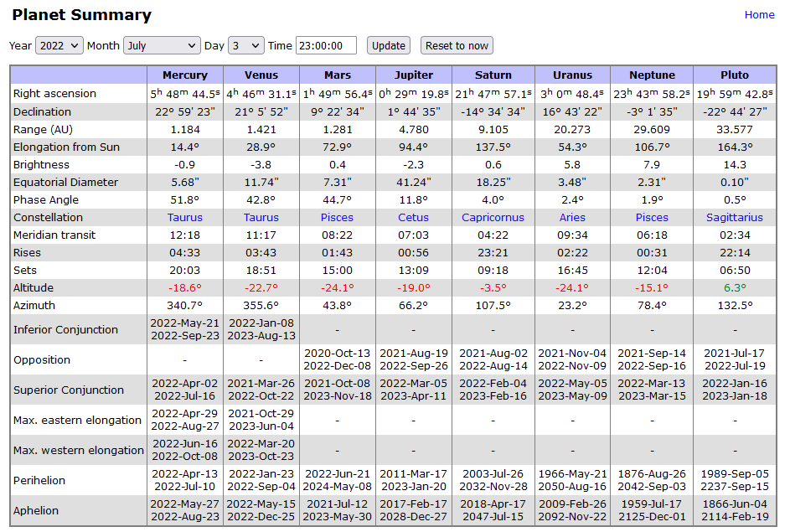Click the Saturn column header
Viewport: 790px width, 532px height.
pos(493,75)
